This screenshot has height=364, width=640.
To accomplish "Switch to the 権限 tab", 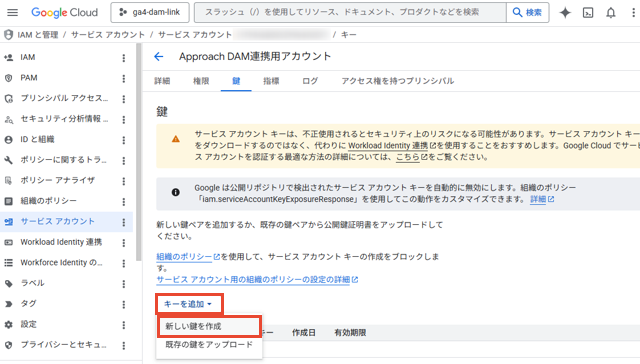I will pyautogui.click(x=201, y=81).
